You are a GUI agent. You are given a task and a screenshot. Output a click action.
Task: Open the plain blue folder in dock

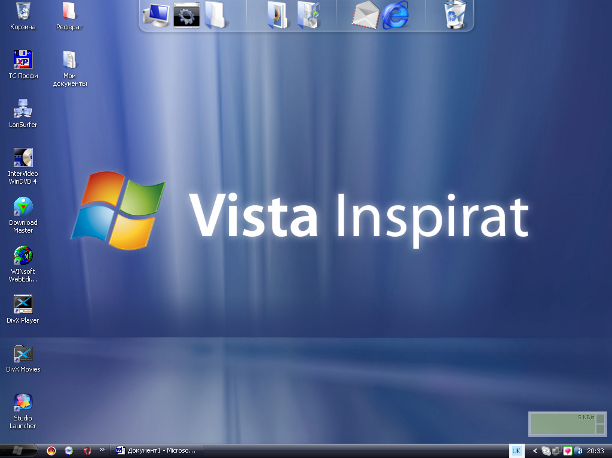(x=215, y=15)
